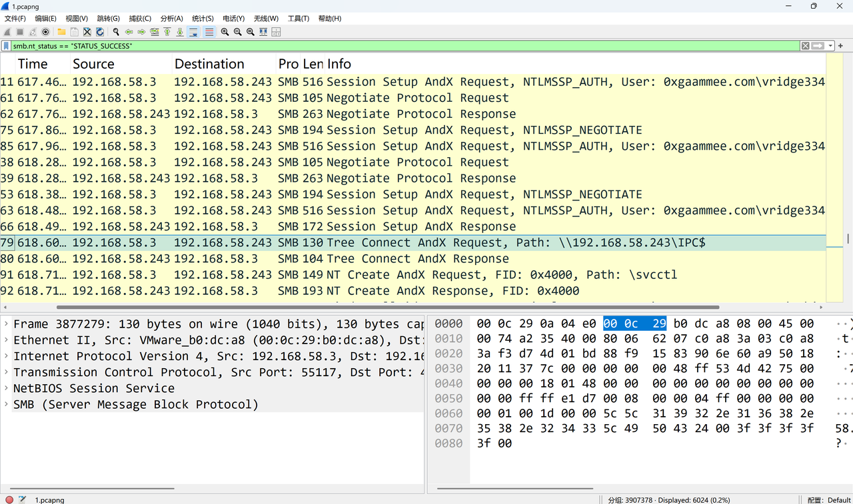Toggle packet colorization rules button
Image resolution: width=853 pixels, height=504 pixels.
pyautogui.click(x=209, y=32)
